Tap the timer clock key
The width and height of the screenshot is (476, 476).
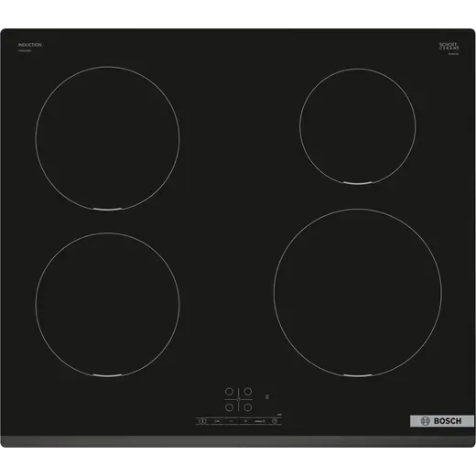pos(275,421)
